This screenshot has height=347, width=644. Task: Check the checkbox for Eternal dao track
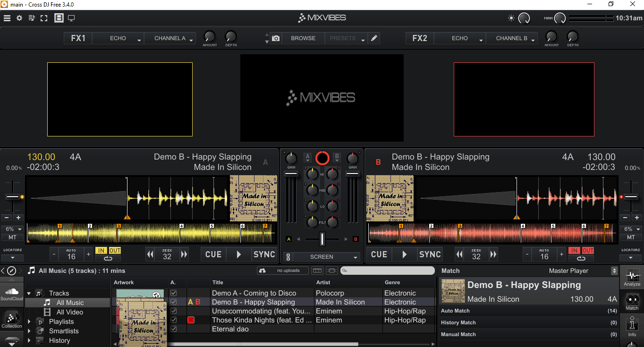pos(173,329)
